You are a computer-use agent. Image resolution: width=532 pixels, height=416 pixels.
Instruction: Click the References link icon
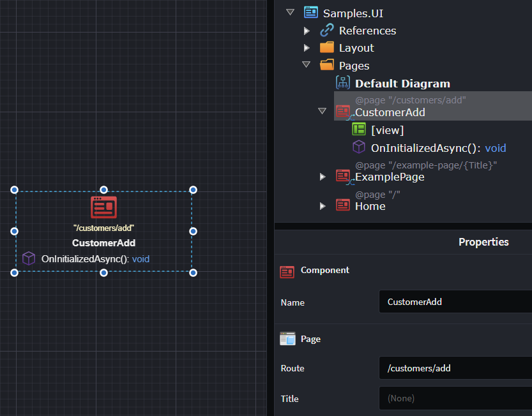(327, 31)
